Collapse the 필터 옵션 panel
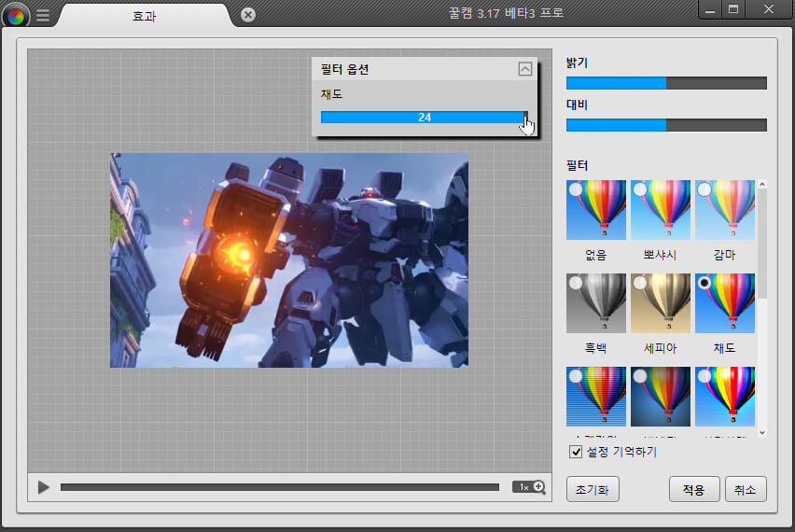The width and height of the screenshot is (795, 532). (x=524, y=69)
